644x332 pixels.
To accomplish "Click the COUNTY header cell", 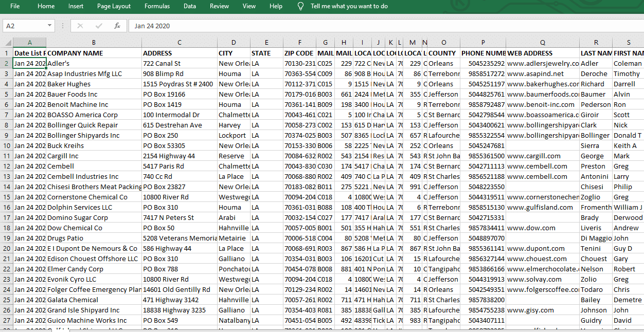I will [x=443, y=53].
